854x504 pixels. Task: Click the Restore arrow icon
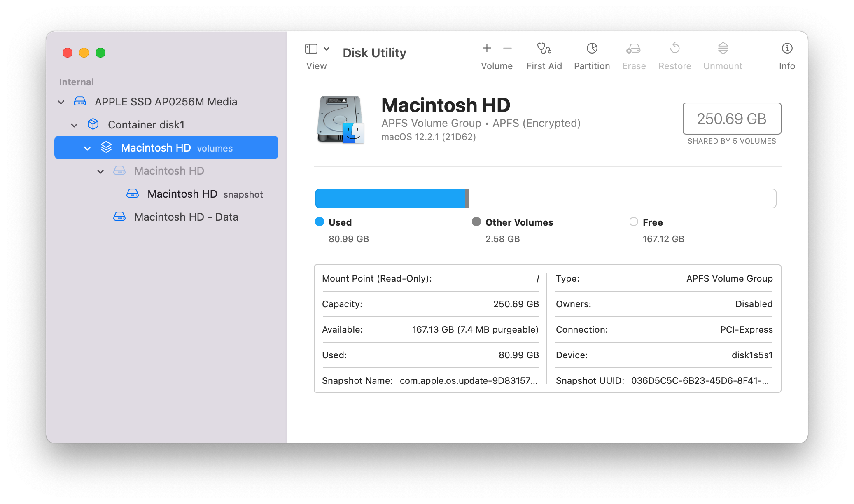(674, 49)
